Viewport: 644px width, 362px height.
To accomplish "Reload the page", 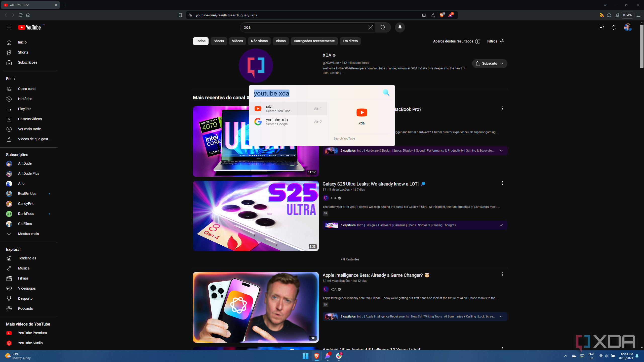I will pyautogui.click(x=21, y=15).
